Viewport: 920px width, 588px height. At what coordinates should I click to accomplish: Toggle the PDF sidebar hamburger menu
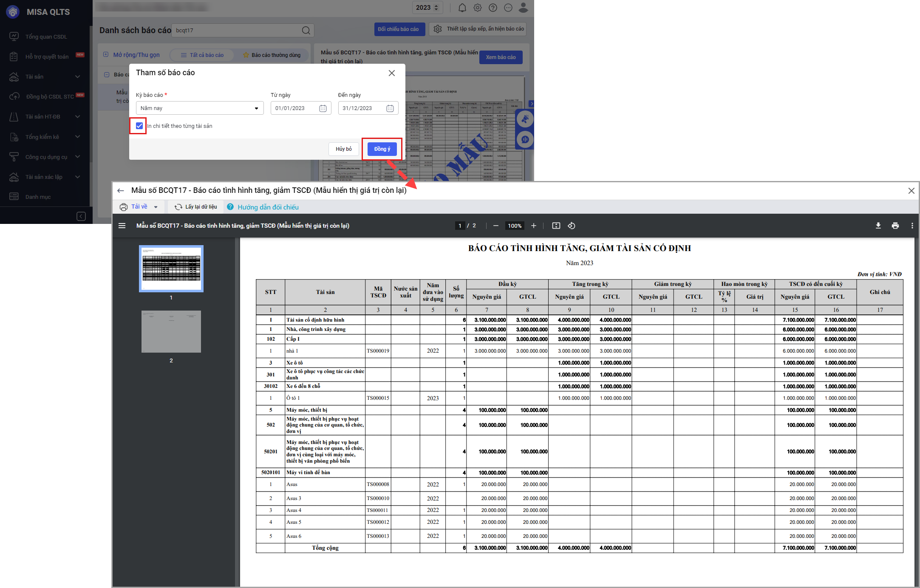click(x=122, y=226)
